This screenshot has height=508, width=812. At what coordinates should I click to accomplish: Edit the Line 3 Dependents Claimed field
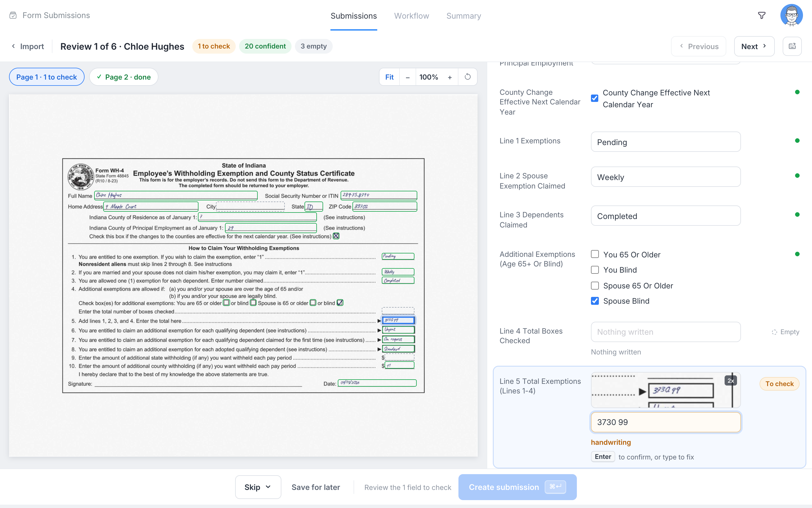tap(666, 216)
